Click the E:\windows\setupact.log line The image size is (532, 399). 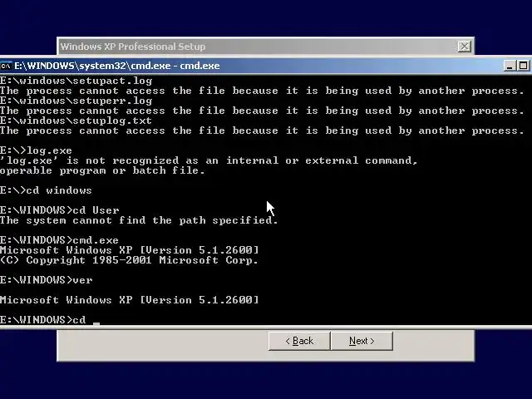point(76,81)
